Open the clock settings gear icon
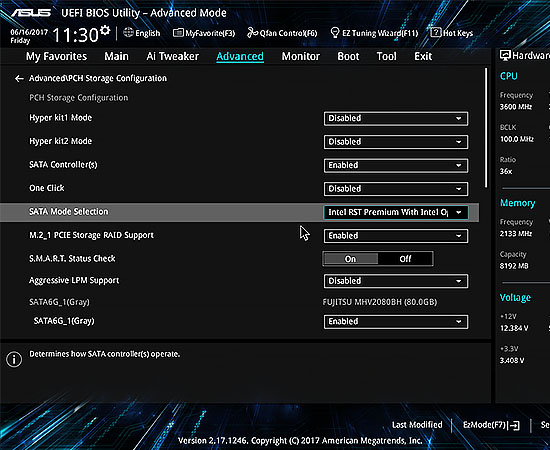 105,31
